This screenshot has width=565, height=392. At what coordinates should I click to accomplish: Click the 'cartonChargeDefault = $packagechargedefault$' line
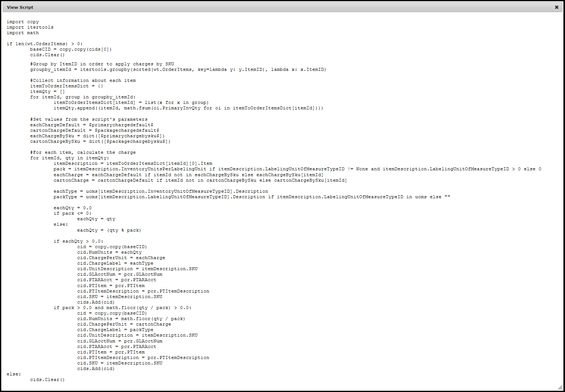[x=95, y=130]
